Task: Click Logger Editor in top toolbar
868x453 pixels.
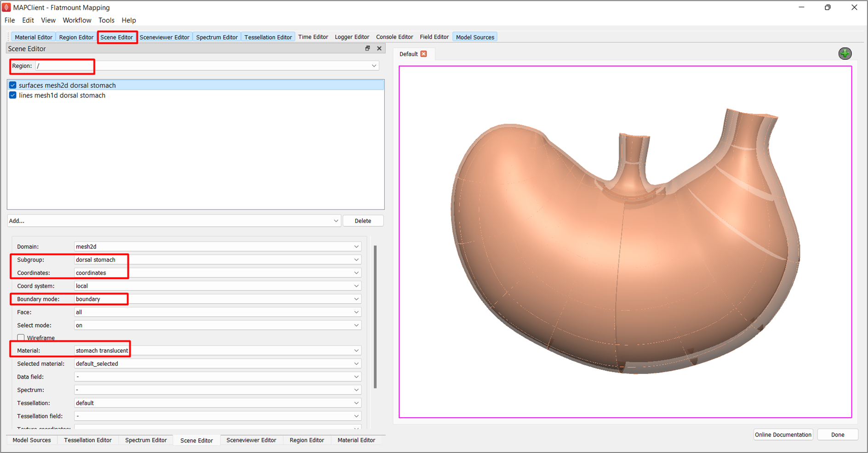Action: point(352,37)
